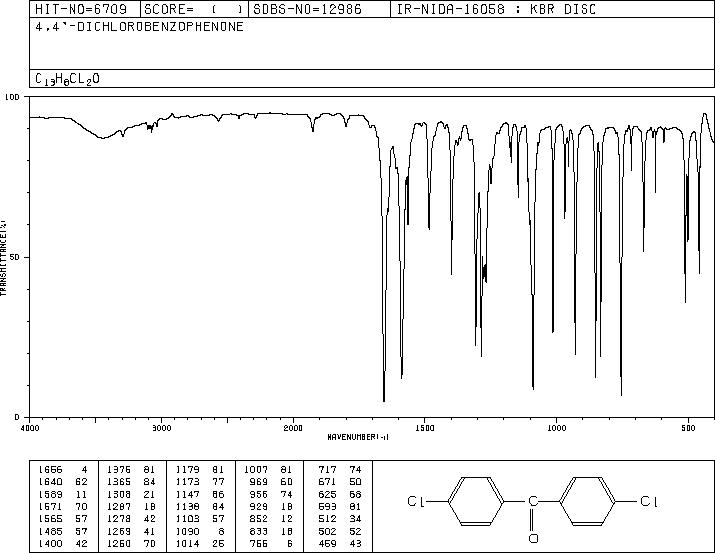Click the 693 peak entry in table

click(x=340, y=506)
